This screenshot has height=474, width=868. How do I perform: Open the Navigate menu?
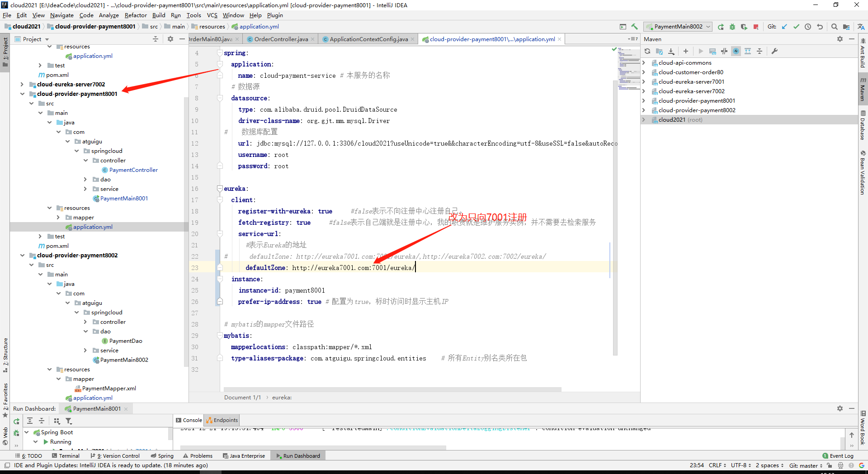click(61, 15)
